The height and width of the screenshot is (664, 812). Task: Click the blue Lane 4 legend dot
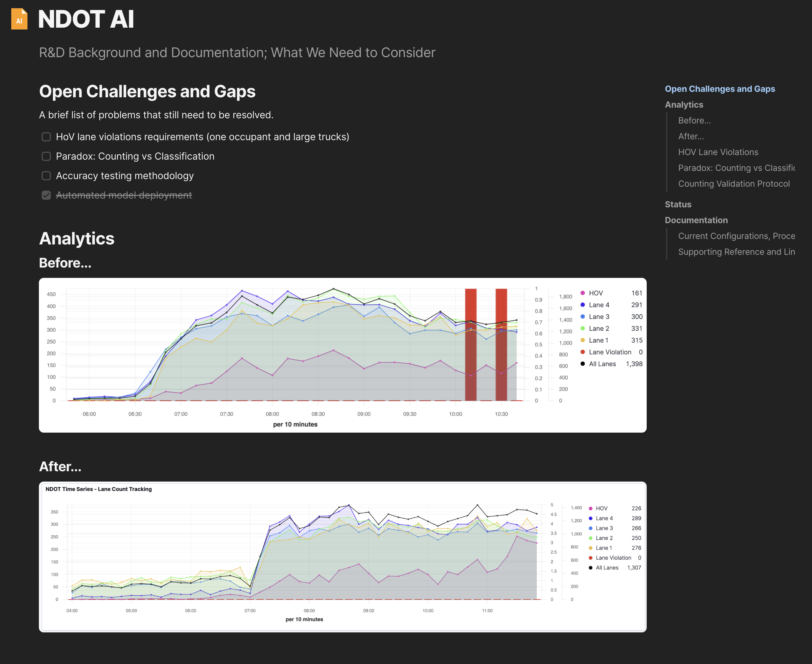pos(583,305)
